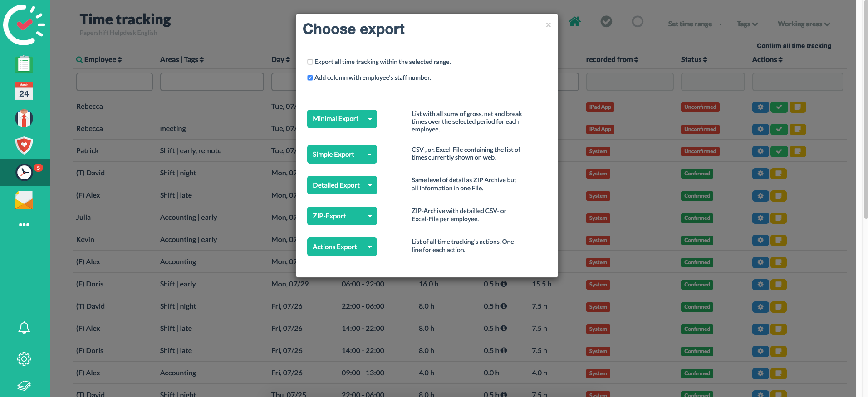Screen dimensions: 868x397
Task: Open the notification bell icon
Action: 24,328
